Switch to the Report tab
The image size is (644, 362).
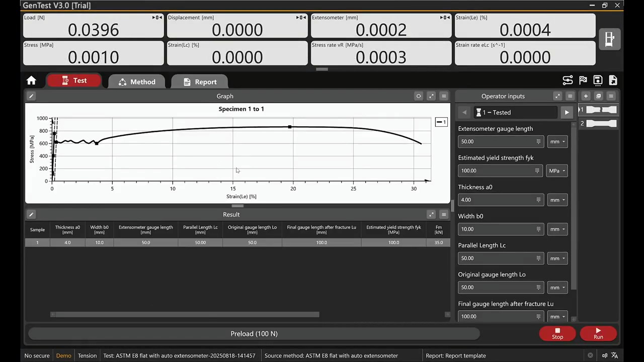click(200, 81)
